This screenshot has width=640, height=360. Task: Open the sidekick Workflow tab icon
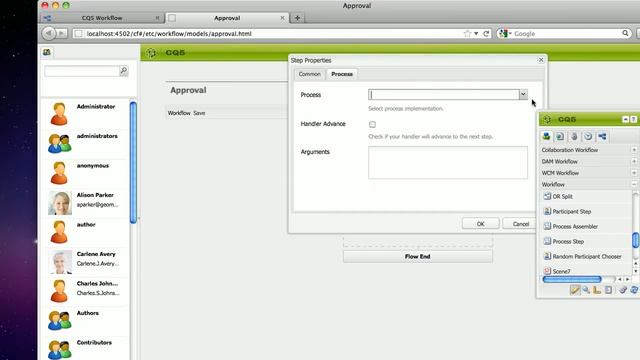pos(602,136)
